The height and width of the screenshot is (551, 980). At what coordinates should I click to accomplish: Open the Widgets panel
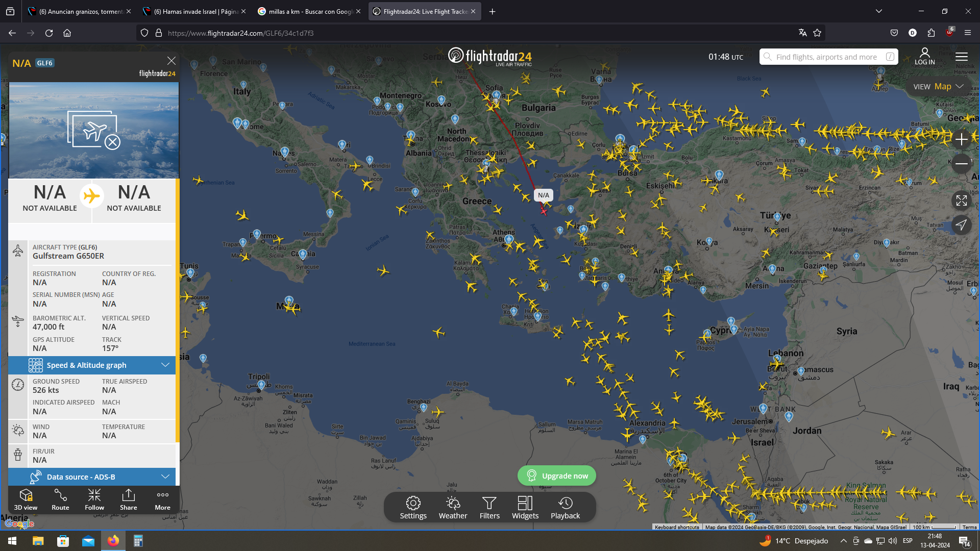[525, 508]
